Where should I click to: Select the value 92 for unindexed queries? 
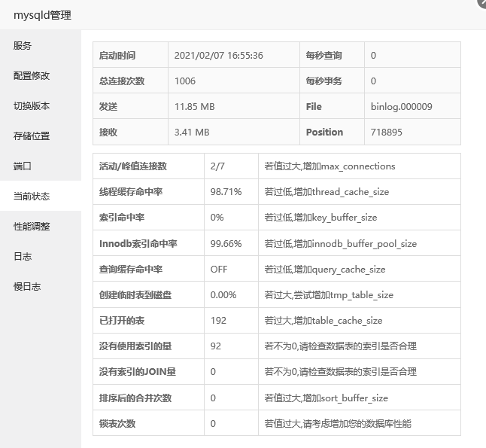pyautogui.click(x=216, y=346)
